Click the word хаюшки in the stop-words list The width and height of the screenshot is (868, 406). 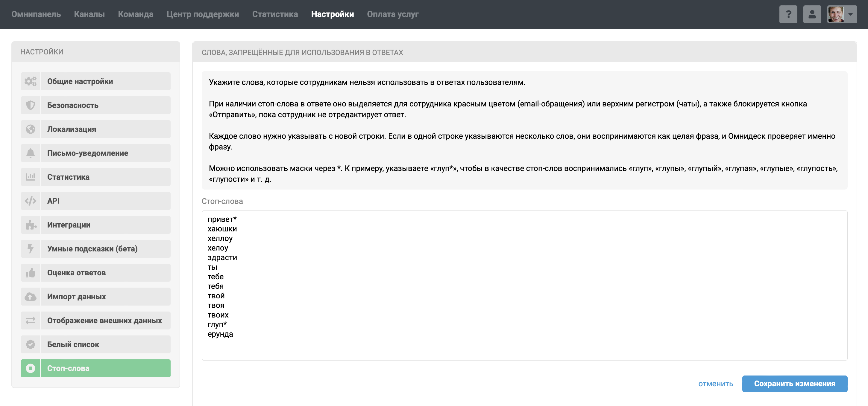pos(222,229)
